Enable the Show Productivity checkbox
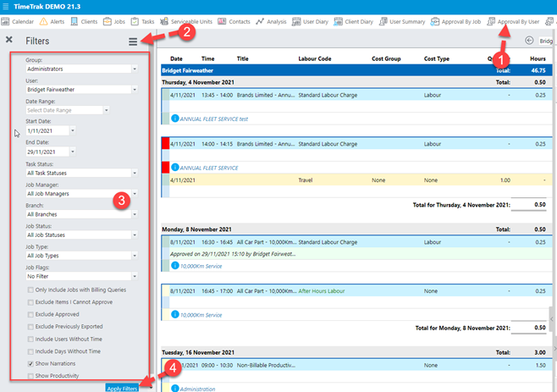This screenshot has height=392, width=557. coord(30,376)
